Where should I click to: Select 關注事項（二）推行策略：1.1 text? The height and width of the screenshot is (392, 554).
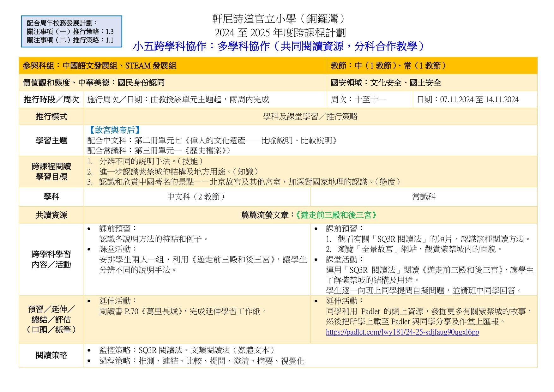click(x=70, y=40)
